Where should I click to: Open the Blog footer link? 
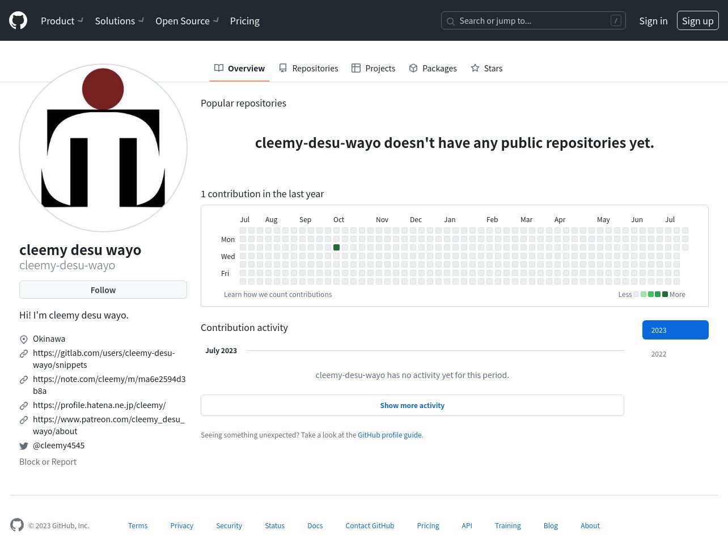[x=551, y=526]
